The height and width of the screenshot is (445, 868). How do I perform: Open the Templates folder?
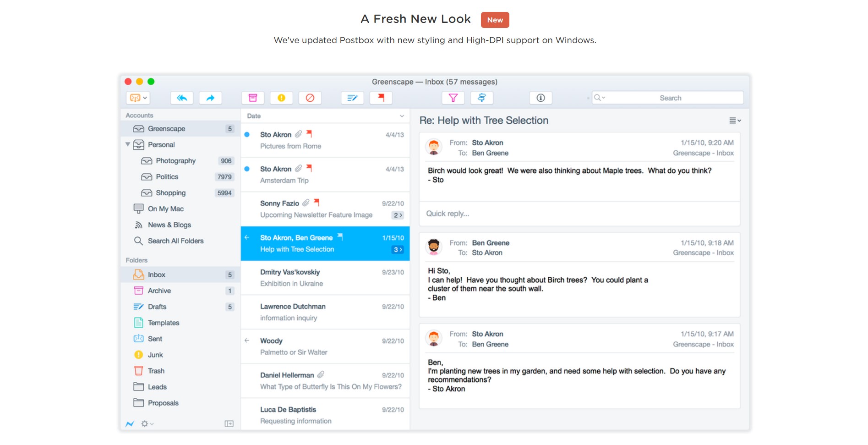pyautogui.click(x=180, y=323)
